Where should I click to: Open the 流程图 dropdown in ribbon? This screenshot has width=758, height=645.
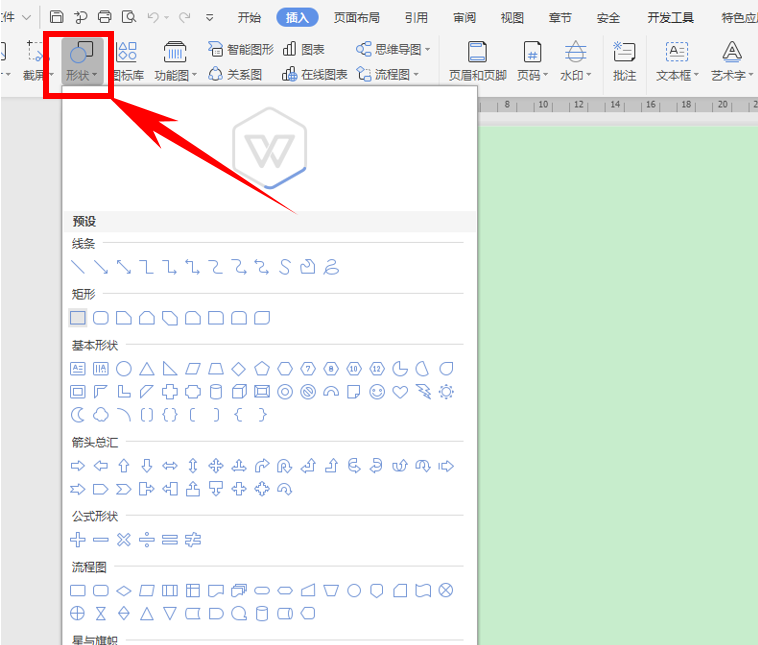point(388,74)
